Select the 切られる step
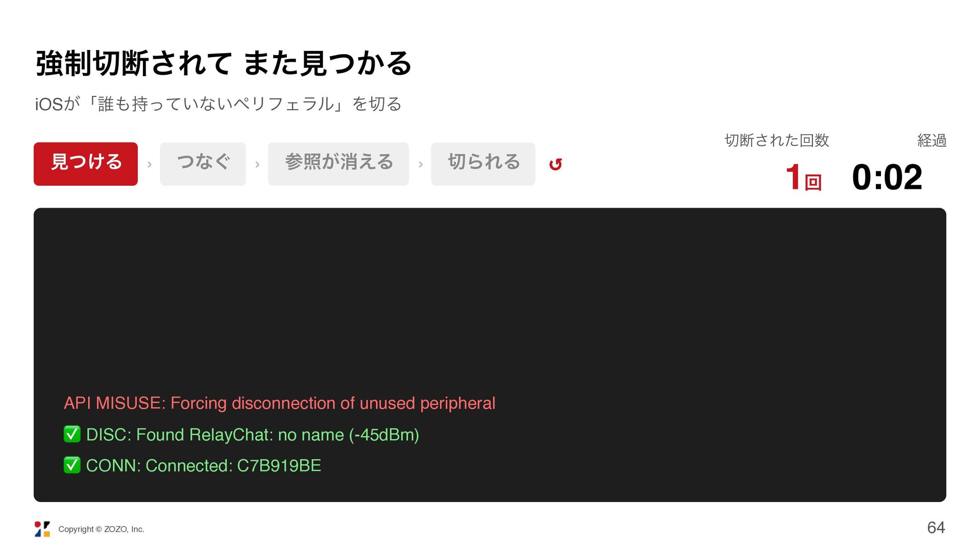Image resolution: width=980 pixels, height=551 pixels. (483, 164)
